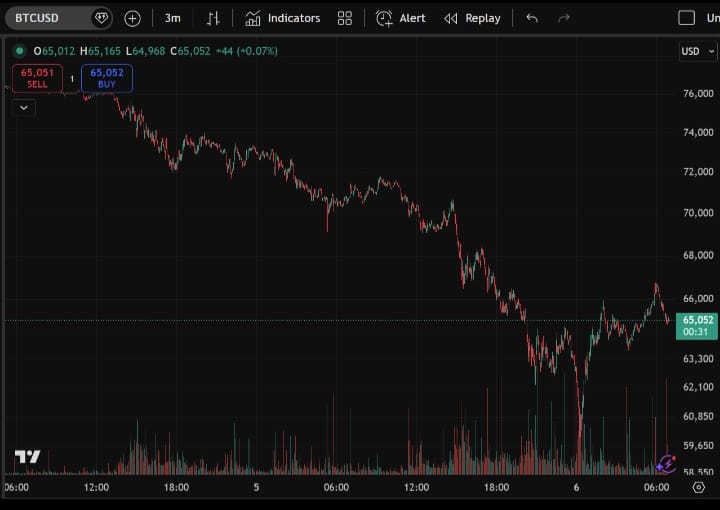Expand the collapsed indicator legend chevron
The width and height of the screenshot is (720, 510).
click(x=23, y=107)
